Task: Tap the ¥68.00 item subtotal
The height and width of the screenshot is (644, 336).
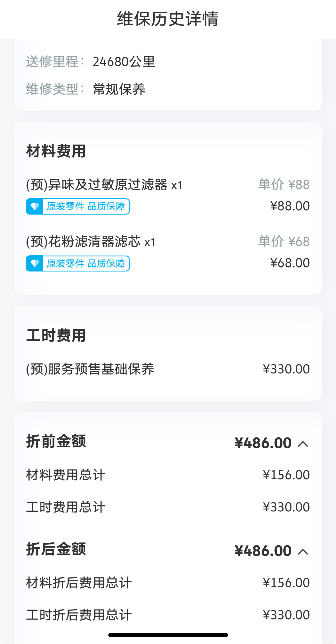Action: tap(290, 263)
